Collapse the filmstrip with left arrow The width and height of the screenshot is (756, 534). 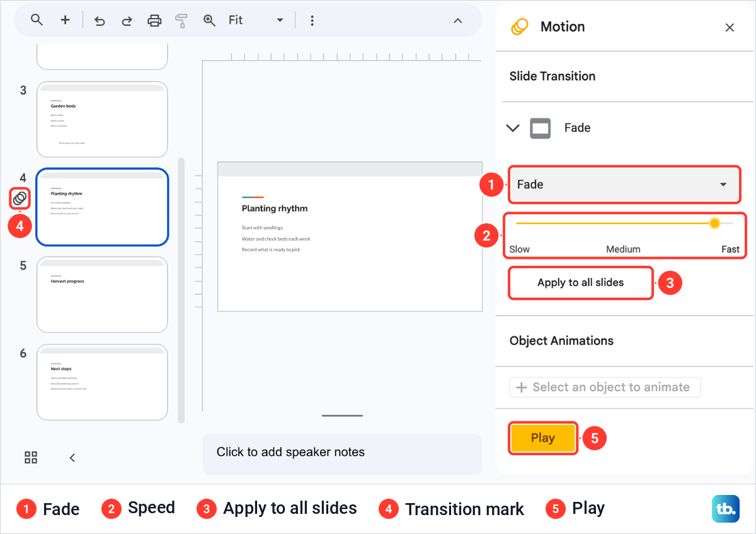coord(72,458)
